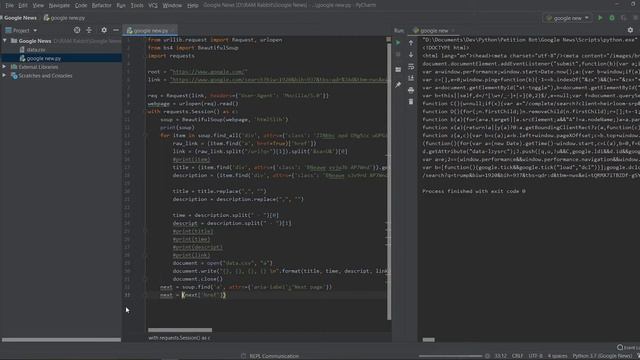640x360 pixels.
Task: Open Run panel settings gear
Action: 630,30
